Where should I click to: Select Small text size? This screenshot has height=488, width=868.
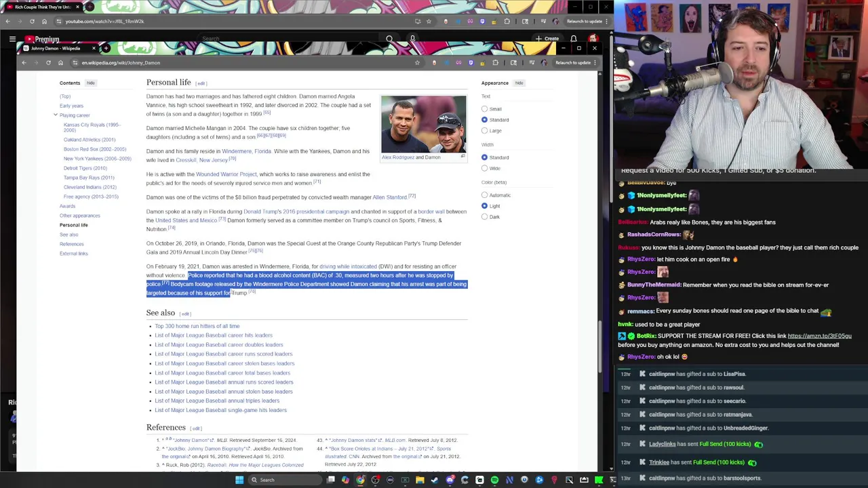(484, 109)
